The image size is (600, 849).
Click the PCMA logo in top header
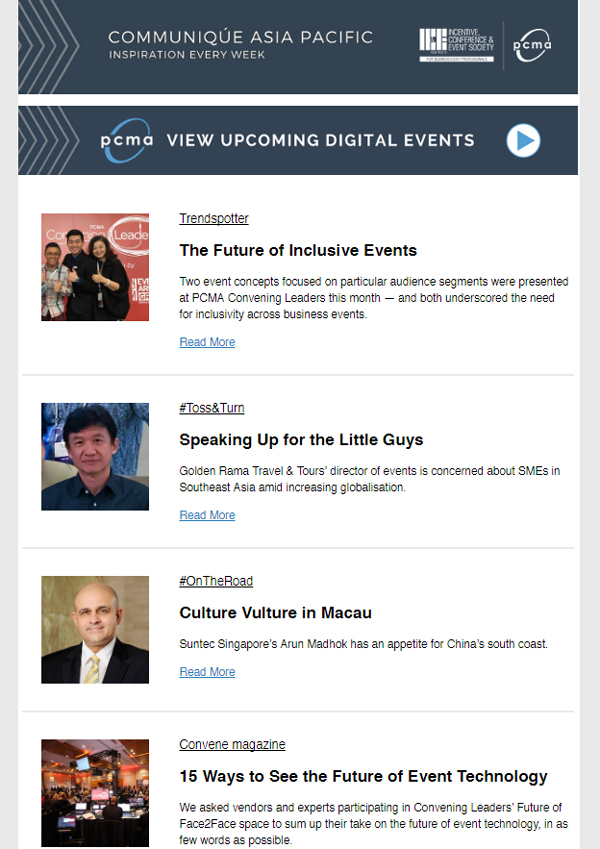pos(532,45)
